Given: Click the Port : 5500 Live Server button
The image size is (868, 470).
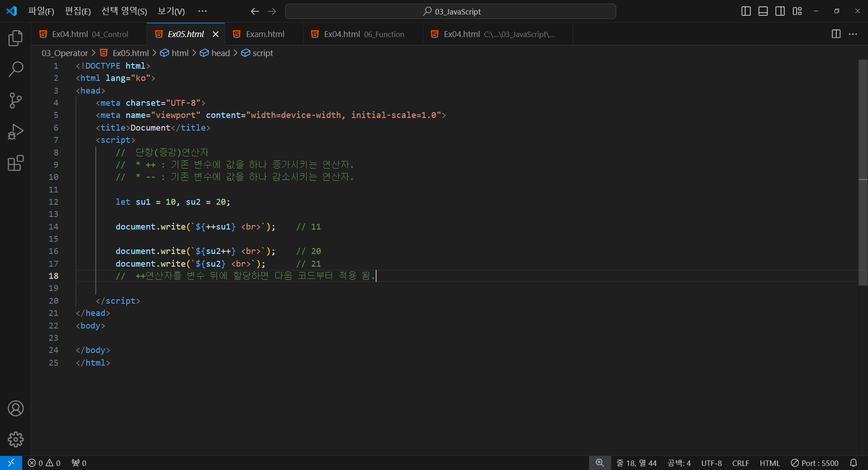Looking at the screenshot, I should coord(815,463).
